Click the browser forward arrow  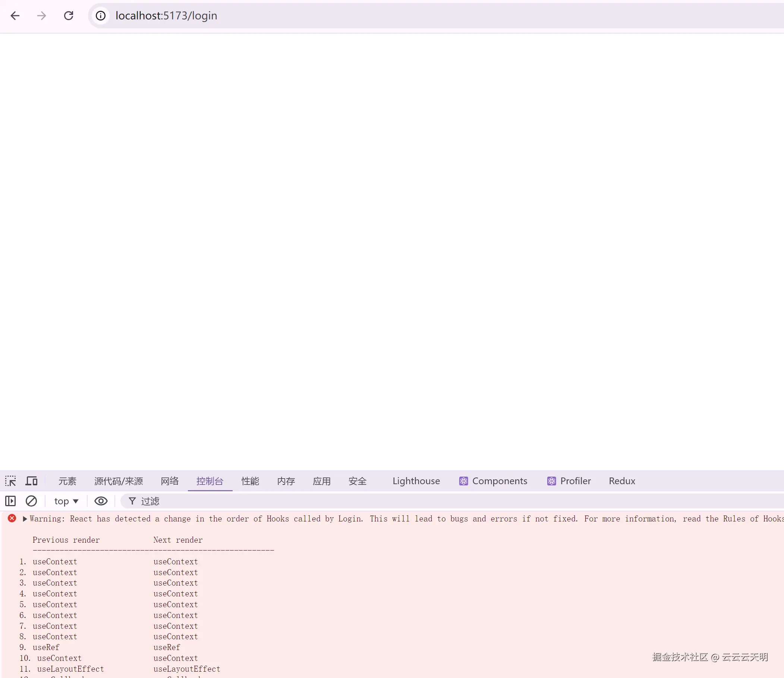pyautogui.click(x=42, y=16)
